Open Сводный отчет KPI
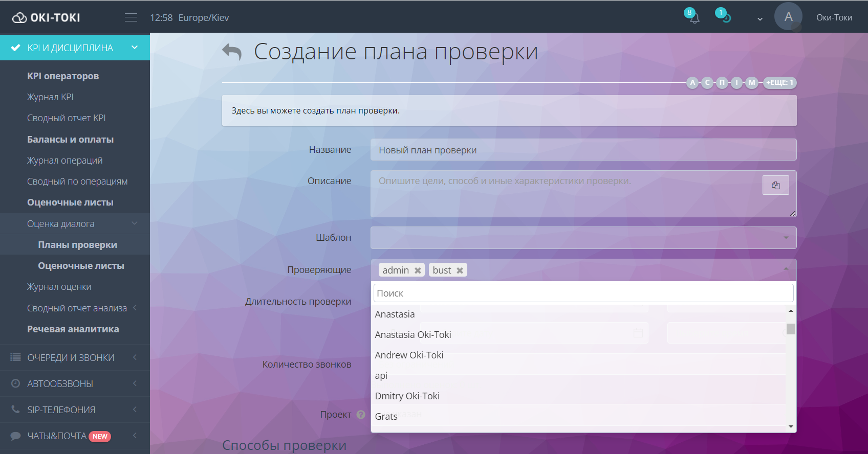The height and width of the screenshot is (454, 868). tap(67, 118)
